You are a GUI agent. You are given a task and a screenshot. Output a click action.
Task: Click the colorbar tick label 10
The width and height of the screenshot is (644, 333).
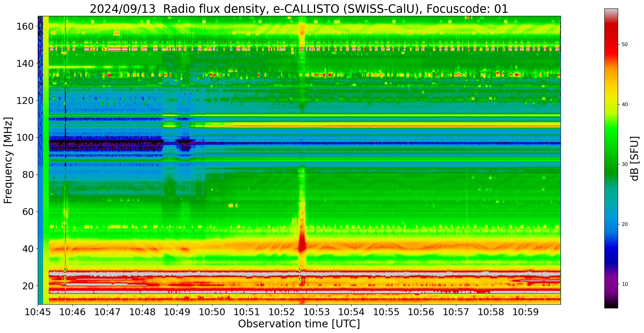(x=625, y=284)
